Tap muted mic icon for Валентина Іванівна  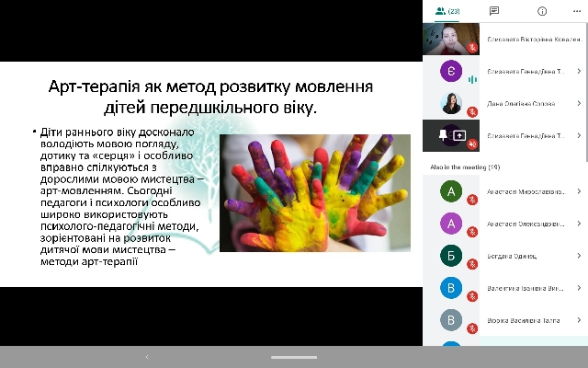pos(472,296)
